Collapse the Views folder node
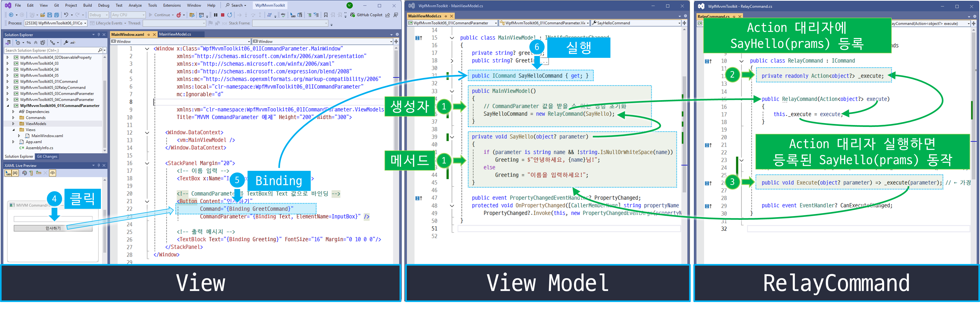980x313 pixels. (x=13, y=130)
